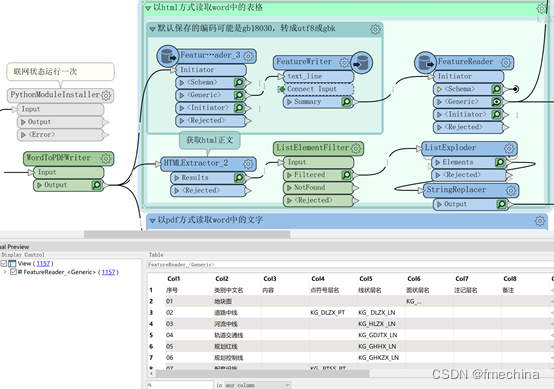Select the '联网状态运行一次' annotation note
The image size is (554, 389).
60,72
